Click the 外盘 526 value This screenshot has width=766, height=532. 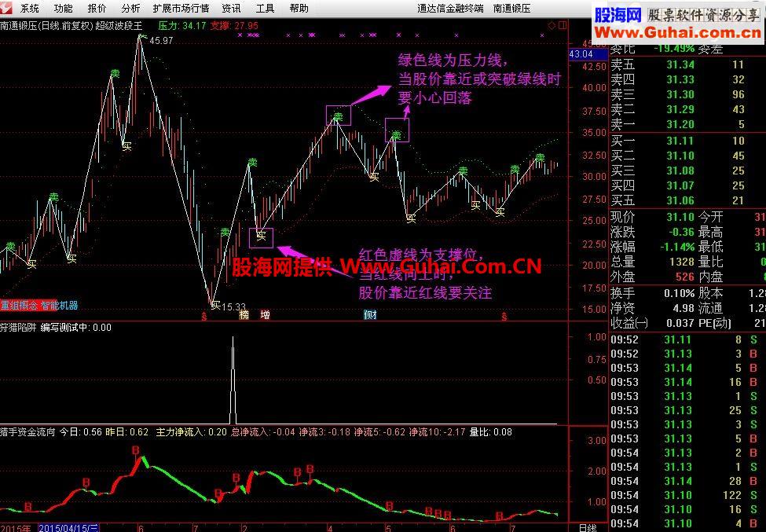pos(685,277)
